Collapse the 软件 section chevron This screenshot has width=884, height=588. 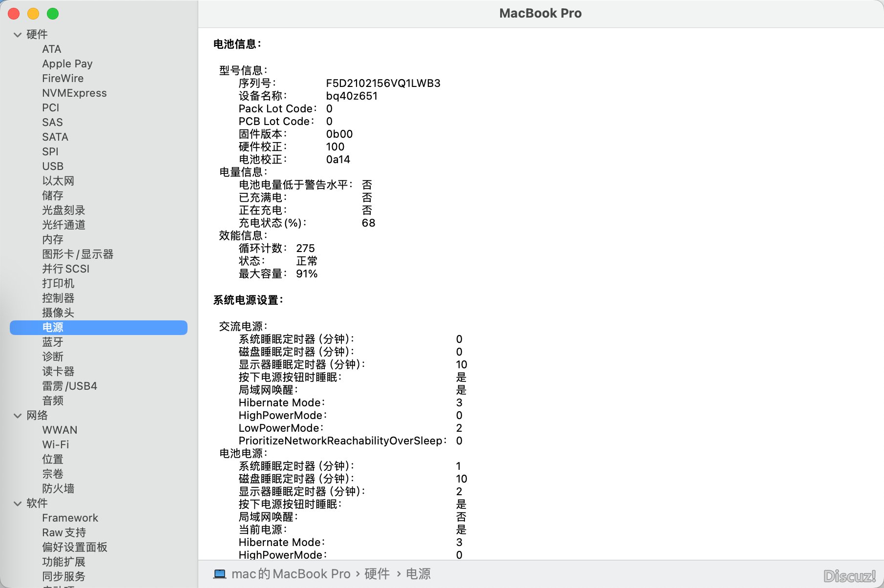(18, 504)
